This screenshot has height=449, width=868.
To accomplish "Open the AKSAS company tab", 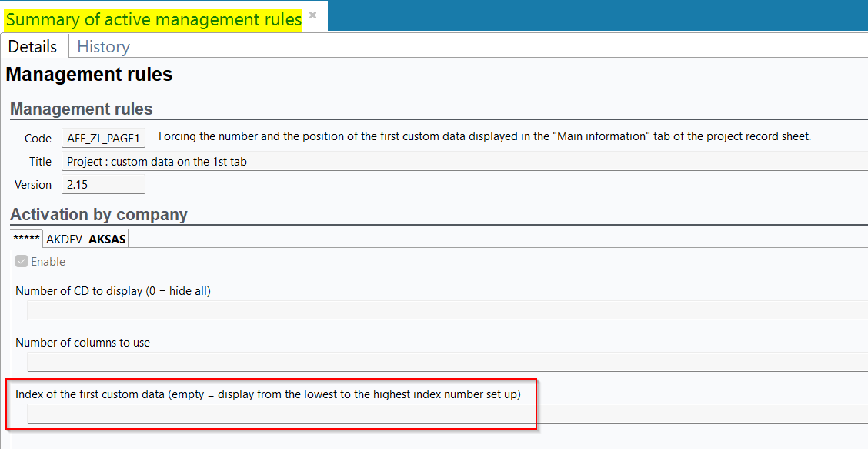I will (x=107, y=239).
